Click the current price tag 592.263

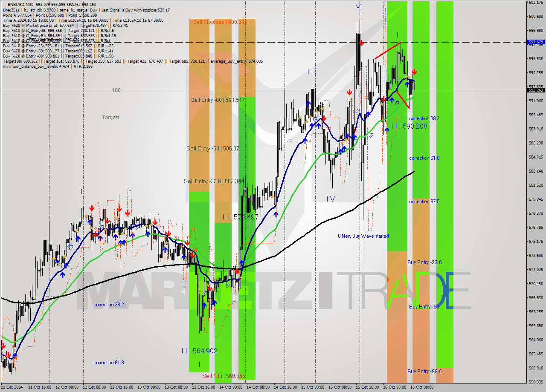(x=536, y=90)
